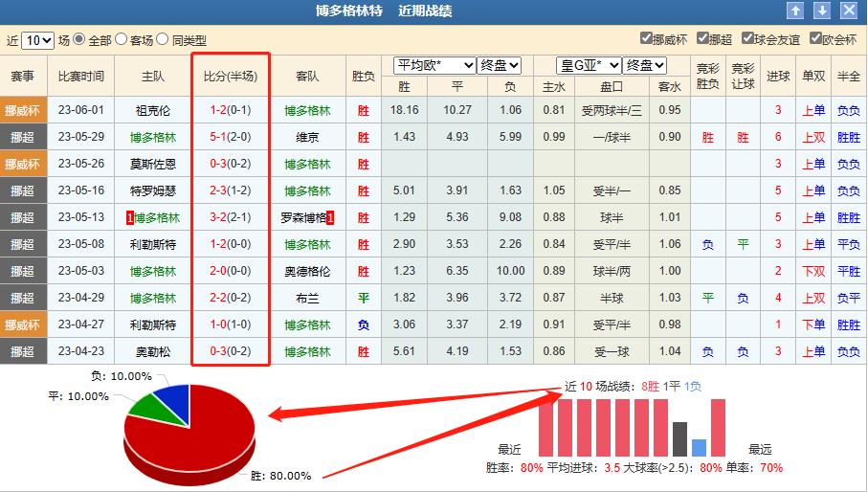868x492 pixels.
Task: Click 上双 value on 布兰 row
Action: point(813,298)
